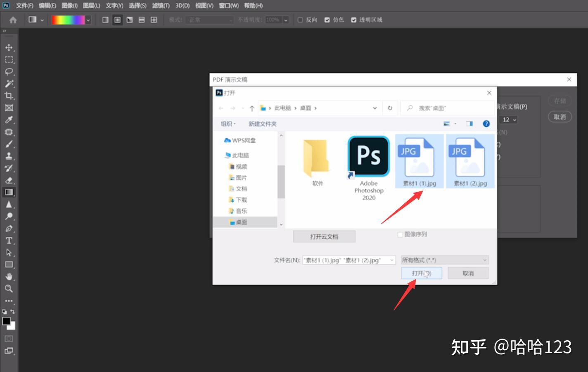
Task: Click 新建文件夹 new folder button
Action: tap(263, 124)
